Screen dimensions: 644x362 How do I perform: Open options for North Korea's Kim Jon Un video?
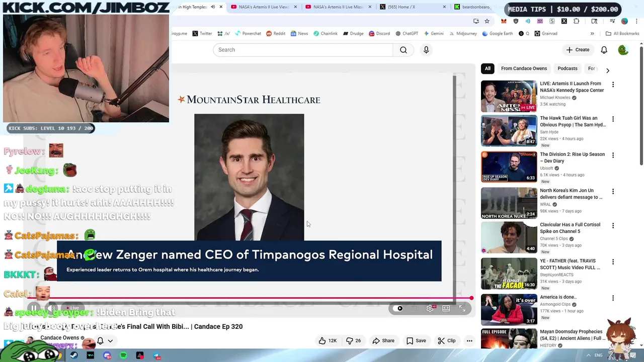point(613,192)
